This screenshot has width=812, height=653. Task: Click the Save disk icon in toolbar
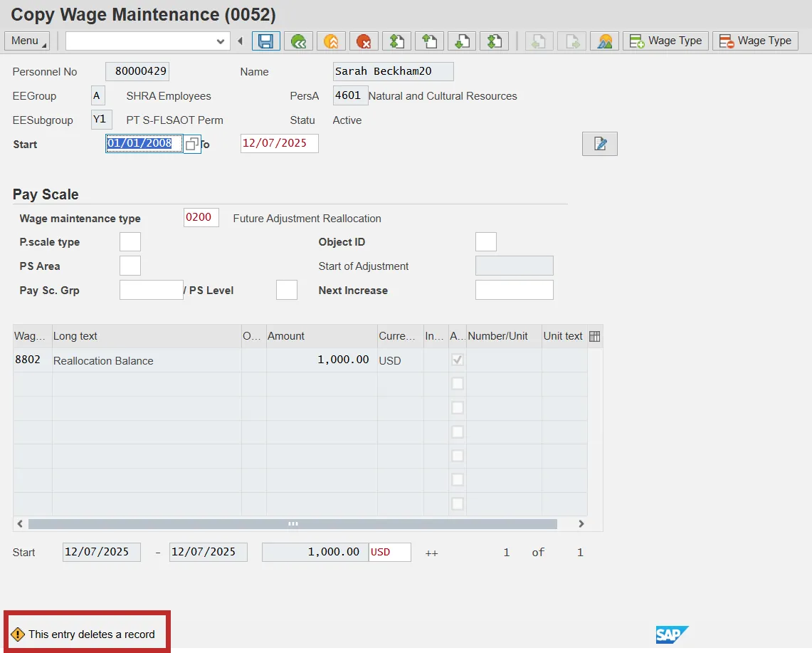click(x=265, y=41)
